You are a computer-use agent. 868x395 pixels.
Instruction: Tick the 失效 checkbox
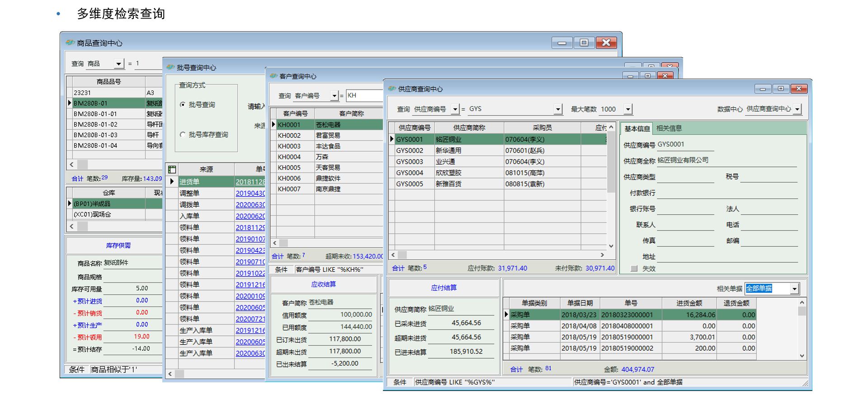point(634,268)
